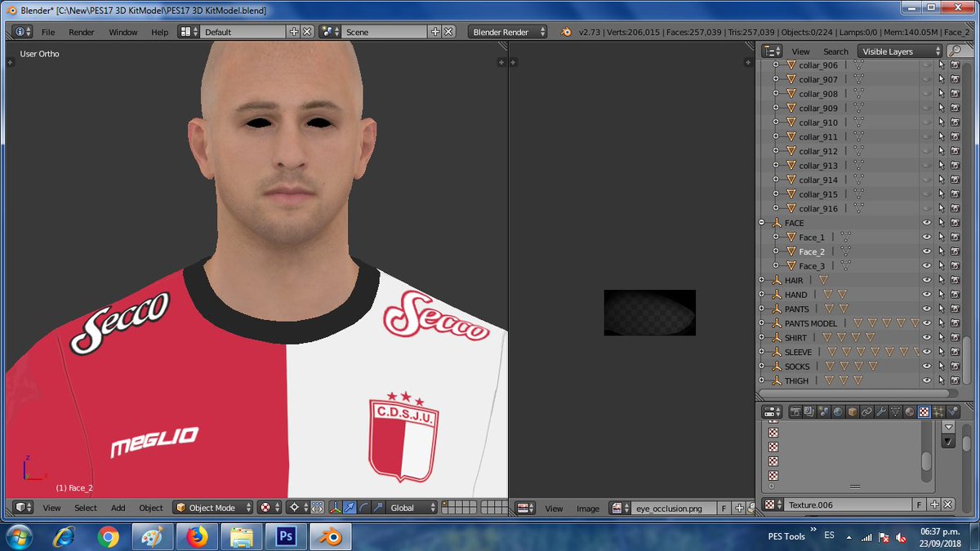Hide the FACE group with its eye icon
Viewport: 980px width, 551px height.
coord(927,223)
